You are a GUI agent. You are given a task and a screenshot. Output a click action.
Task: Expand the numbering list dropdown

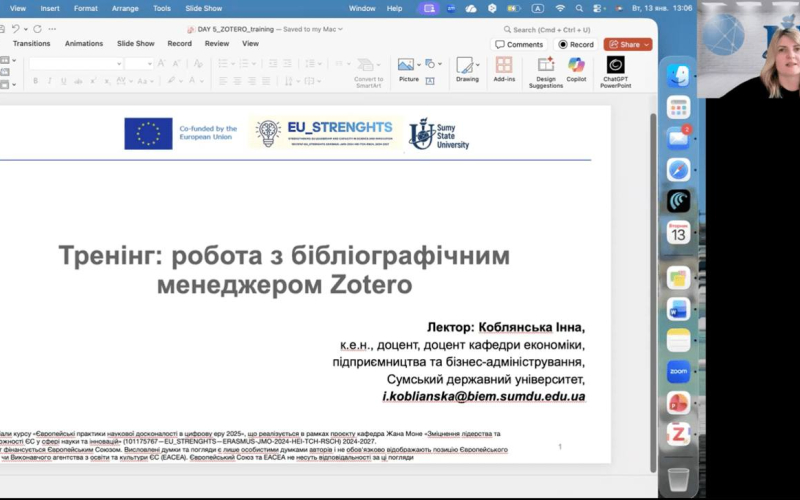point(254,64)
